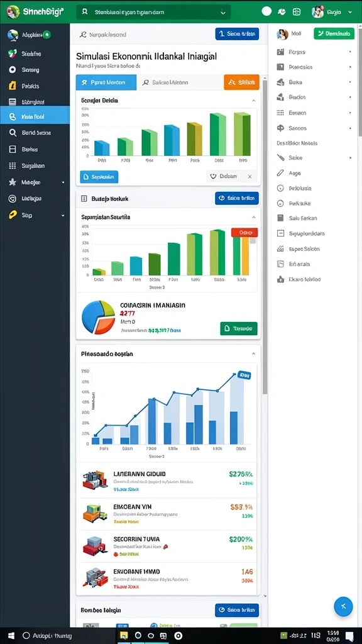Open the top search bar dropdown chevron
The image size is (362, 644).
coord(223,13)
